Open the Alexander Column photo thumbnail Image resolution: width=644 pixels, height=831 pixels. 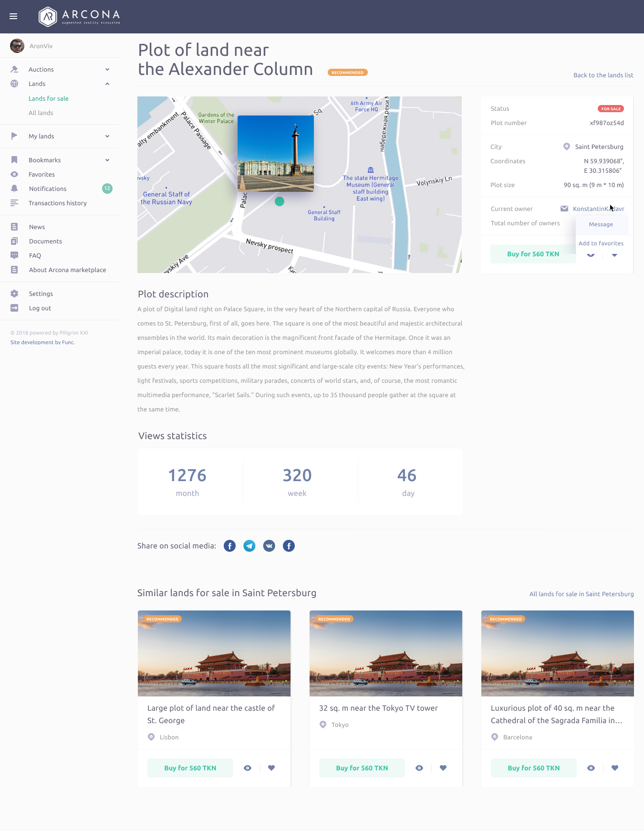click(276, 153)
